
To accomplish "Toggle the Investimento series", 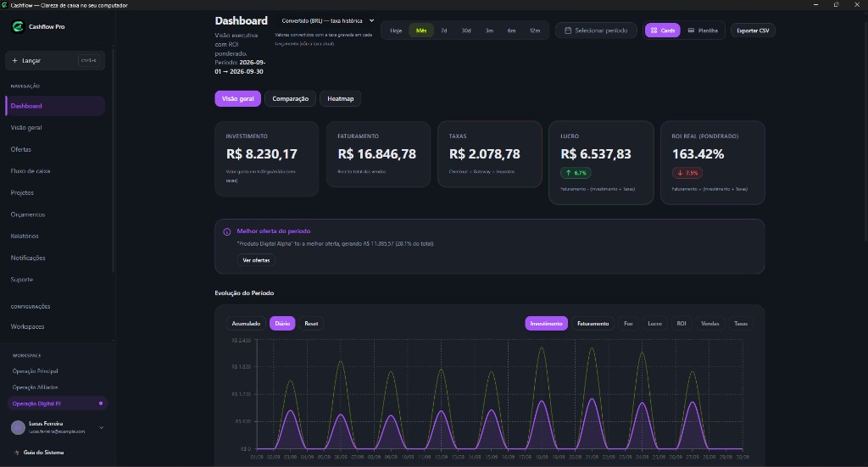I will (x=547, y=324).
